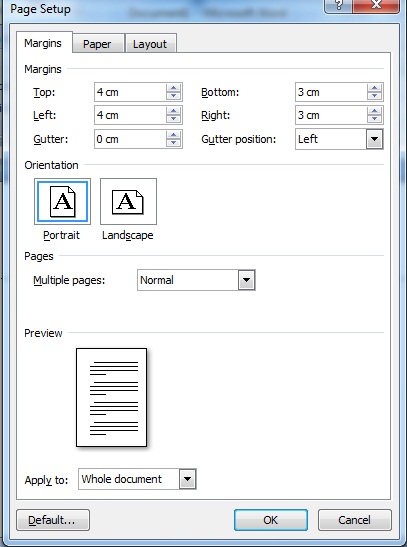
Task: Switch to the Layout tab
Action: pos(150,44)
